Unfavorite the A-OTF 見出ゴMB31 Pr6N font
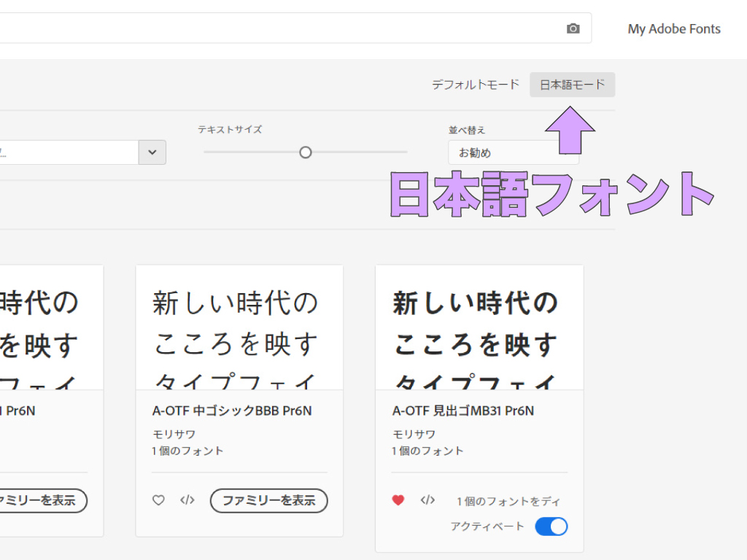 tap(398, 501)
